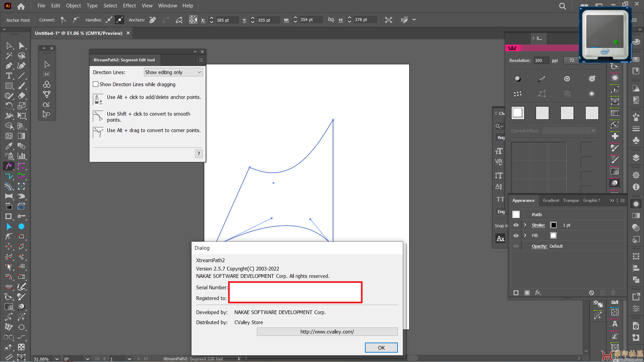Increment the H height stepper
Screen dimensions: 644x362
click(349, 18)
